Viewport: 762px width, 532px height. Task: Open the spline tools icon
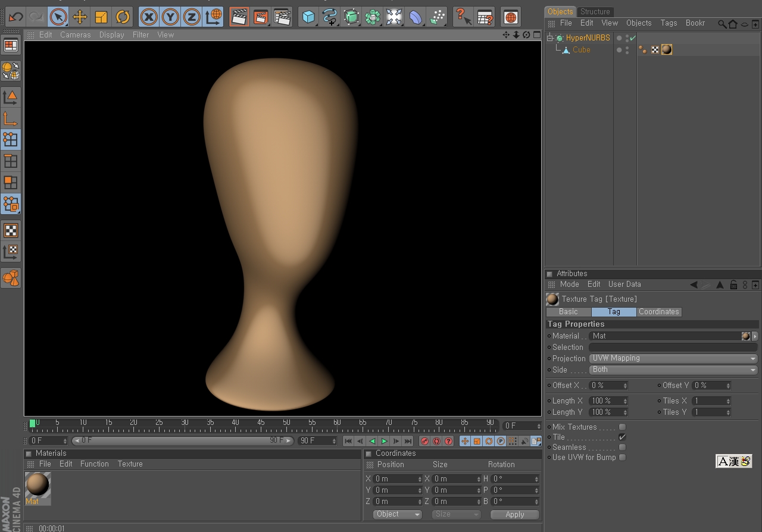(x=330, y=17)
